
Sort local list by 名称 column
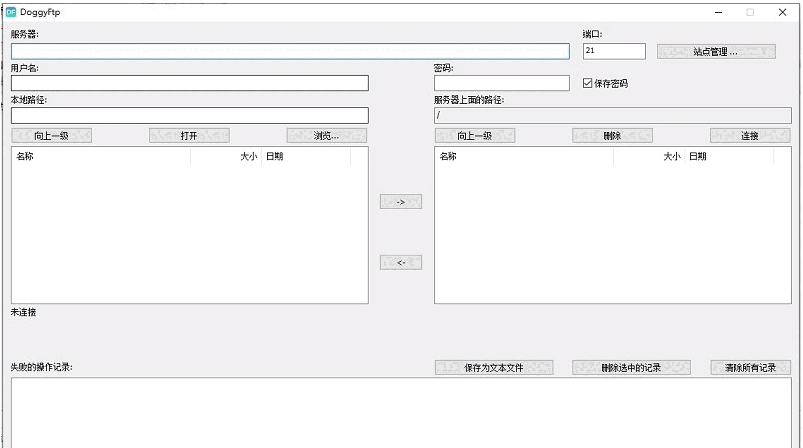(101, 156)
